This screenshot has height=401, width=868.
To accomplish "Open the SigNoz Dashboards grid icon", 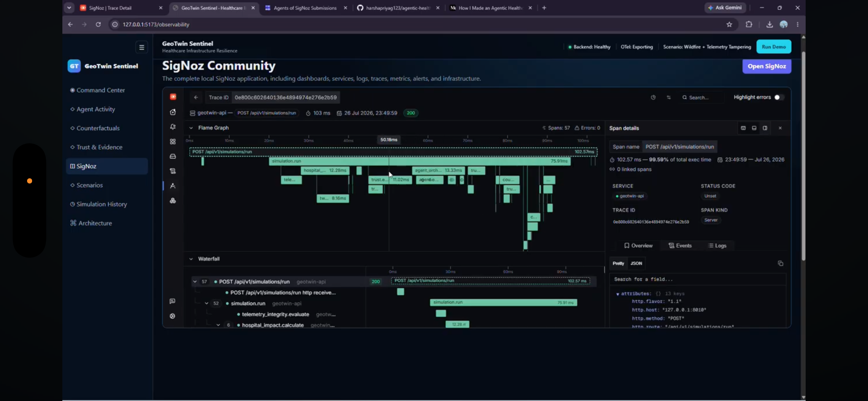I will [x=173, y=142].
